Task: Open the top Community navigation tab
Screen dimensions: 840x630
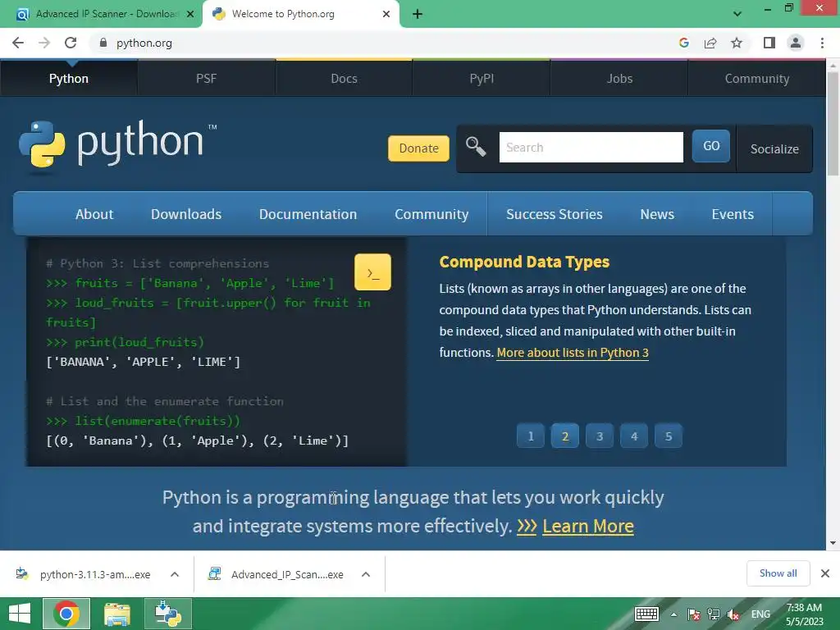Action: pos(757,79)
